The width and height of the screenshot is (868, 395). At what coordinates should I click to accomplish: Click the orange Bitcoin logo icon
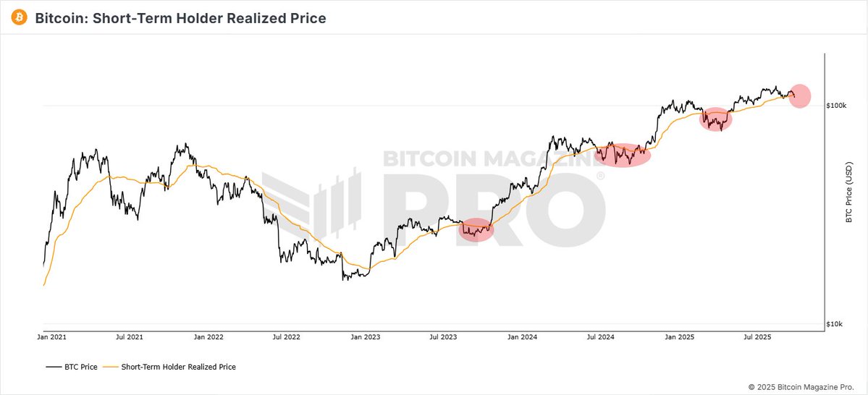[x=19, y=18]
